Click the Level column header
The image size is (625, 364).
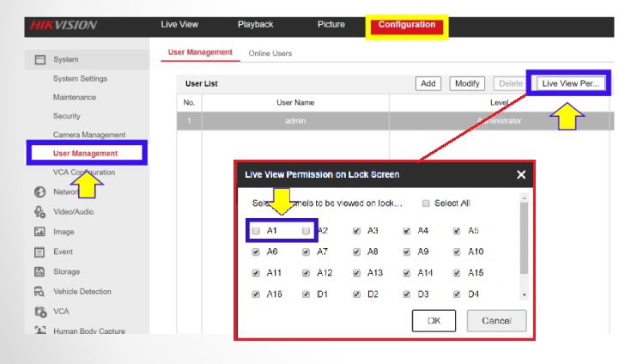(499, 103)
